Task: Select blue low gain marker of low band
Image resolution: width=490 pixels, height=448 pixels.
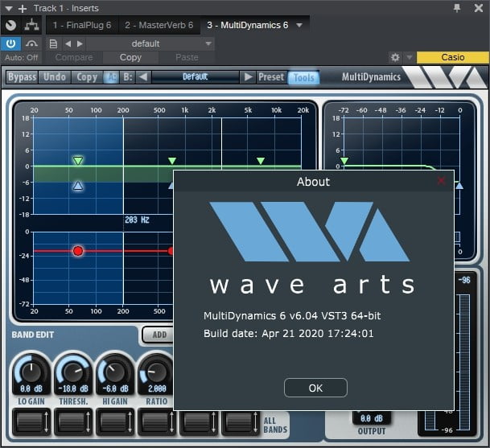Action: [78, 186]
